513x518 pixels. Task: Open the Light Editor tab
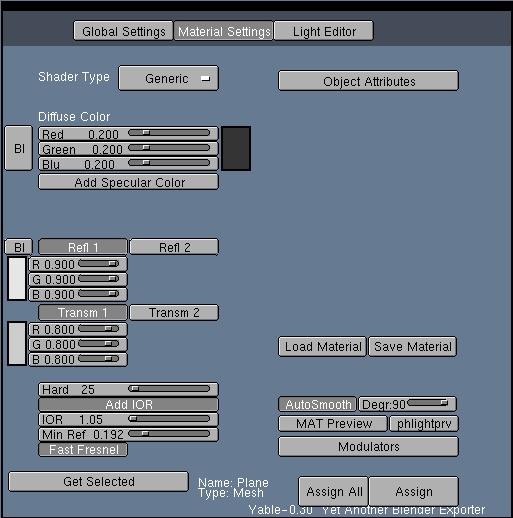tap(323, 31)
